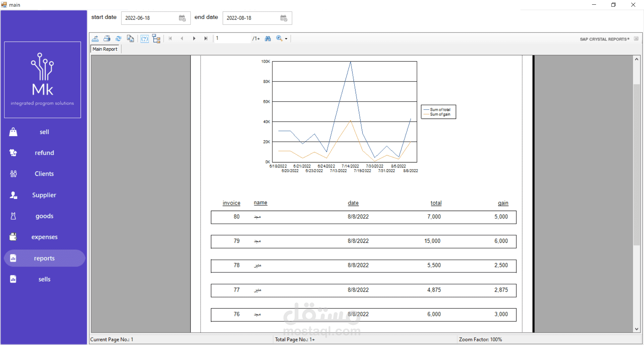Refresh the report using the toolbar icon

(118, 39)
